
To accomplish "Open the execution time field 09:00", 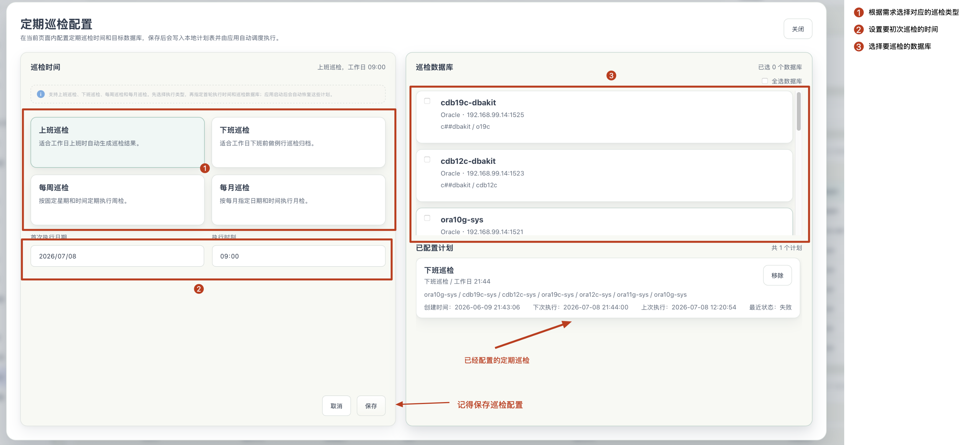I will (299, 256).
